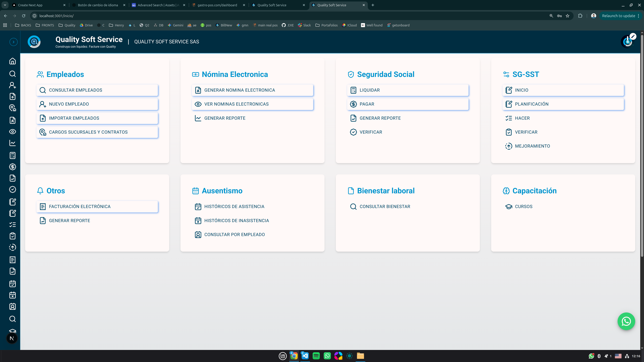Open a new browser tab
Viewport: 644px width, 362px height.
(x=373, y=5)
